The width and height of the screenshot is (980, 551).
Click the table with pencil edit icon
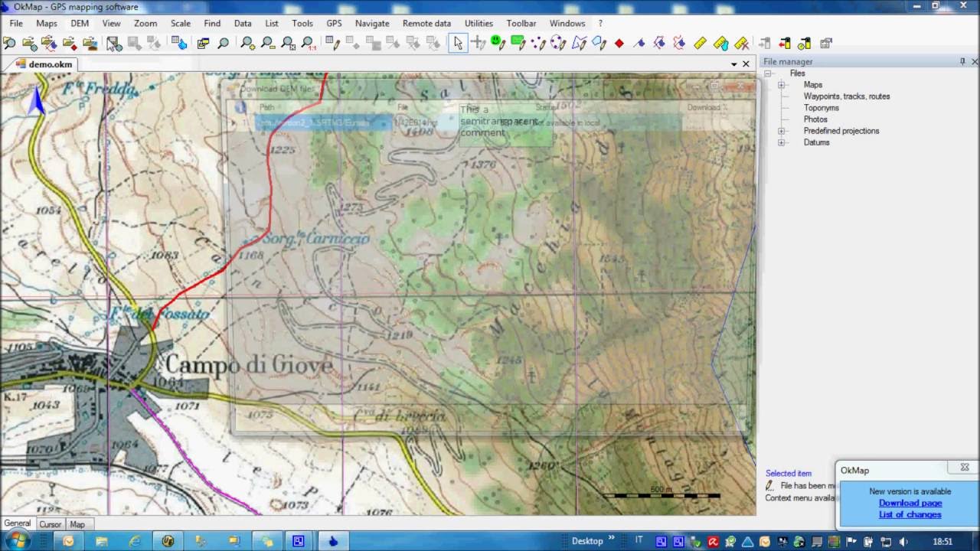coord(332,43)
